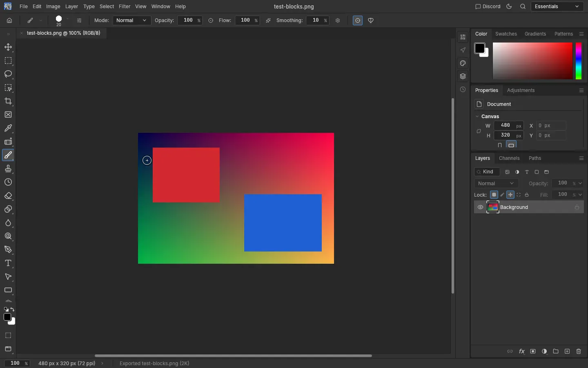Expand the layer Opacity slider dropdown

coord(580,184)
